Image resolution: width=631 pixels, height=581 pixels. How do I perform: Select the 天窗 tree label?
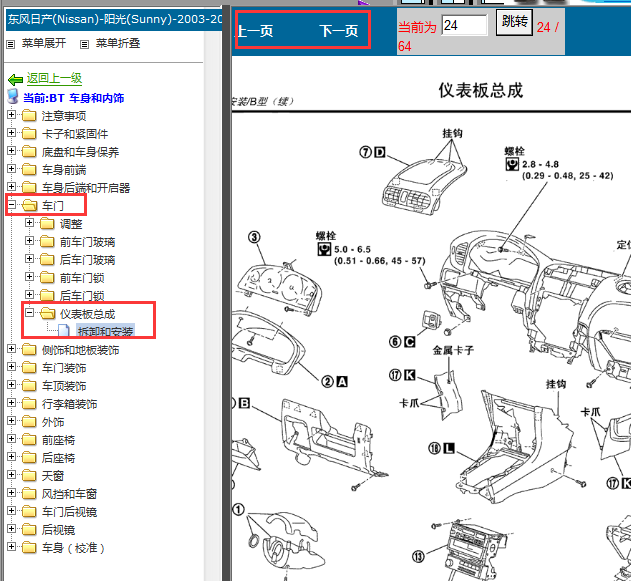[53, 476]
